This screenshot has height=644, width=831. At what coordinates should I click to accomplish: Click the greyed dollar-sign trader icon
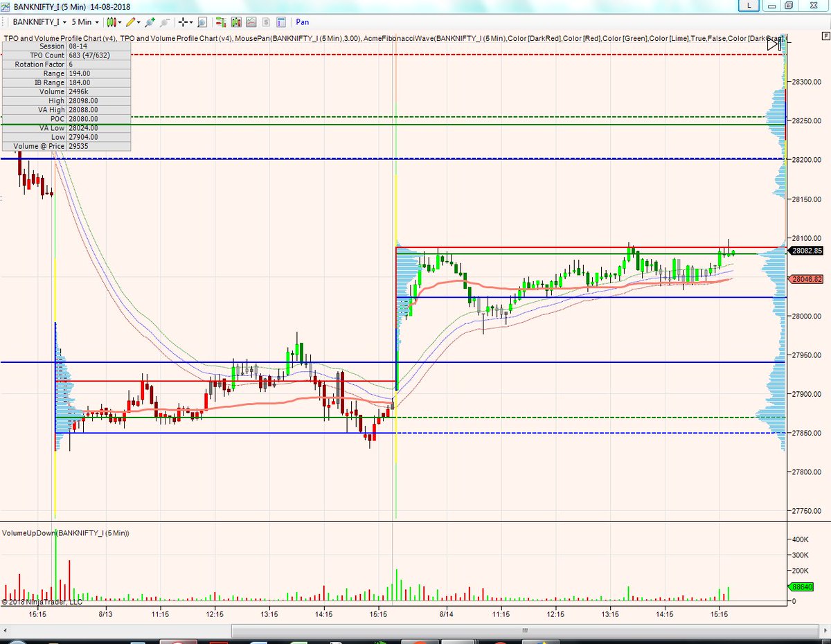click(266, 22)
